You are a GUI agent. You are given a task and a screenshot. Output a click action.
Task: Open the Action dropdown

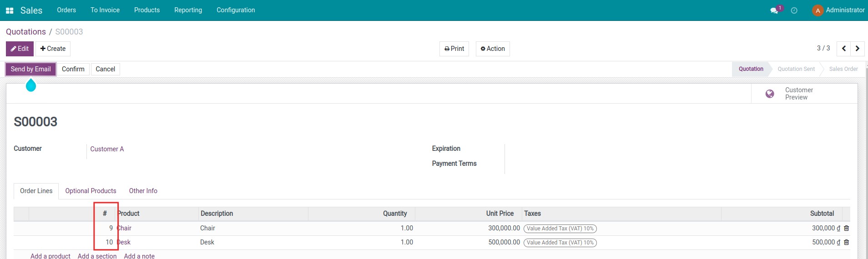click(493, 49)
